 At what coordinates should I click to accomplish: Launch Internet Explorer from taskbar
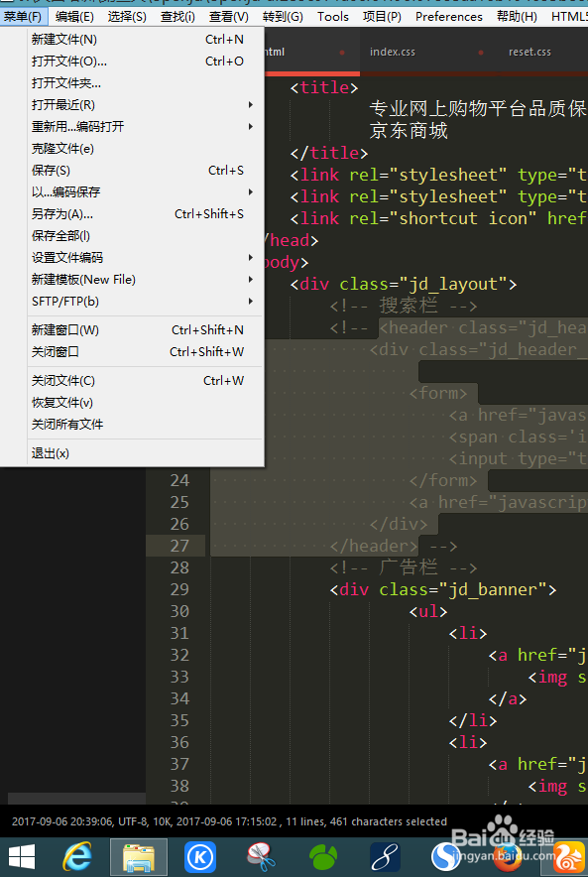coord(77,857)
